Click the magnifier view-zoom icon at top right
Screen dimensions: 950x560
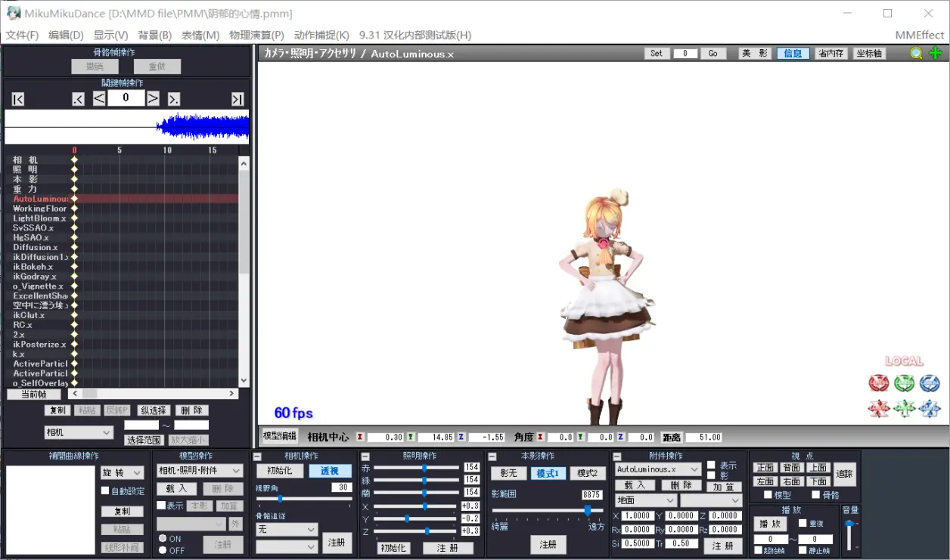916,53
